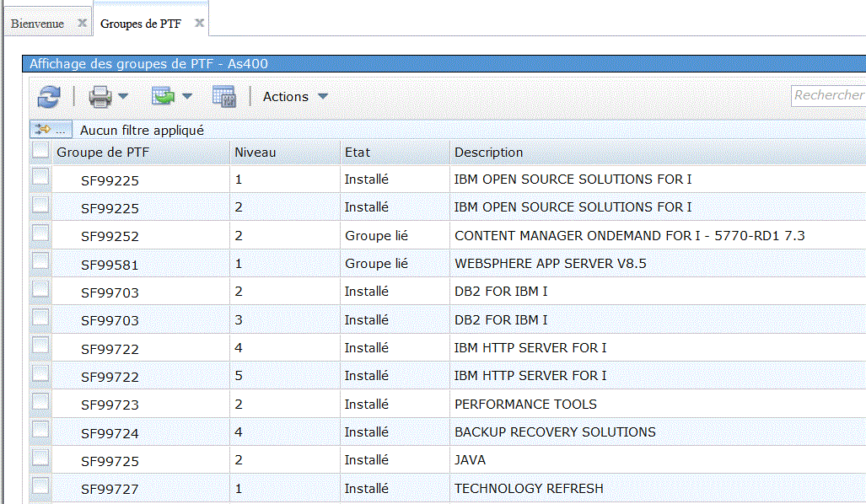The width and height of the screenshot is (866, 504).
Task: Refresh the PTF groups table
Action: click(x=49, y=97)
